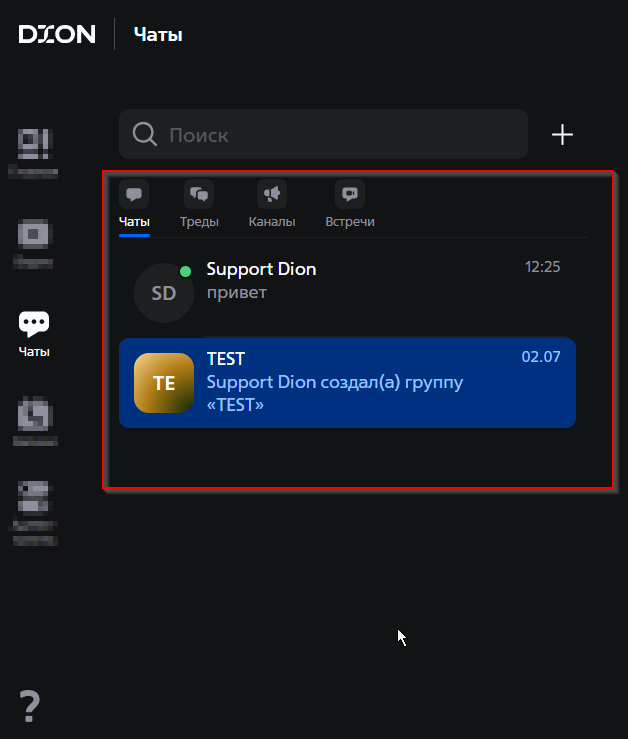Image resolution: width=628 pixels, height=739 pixels.
Task: Click the speech bubble icon above Чаты tab
Action: click(x=134, y=194)
